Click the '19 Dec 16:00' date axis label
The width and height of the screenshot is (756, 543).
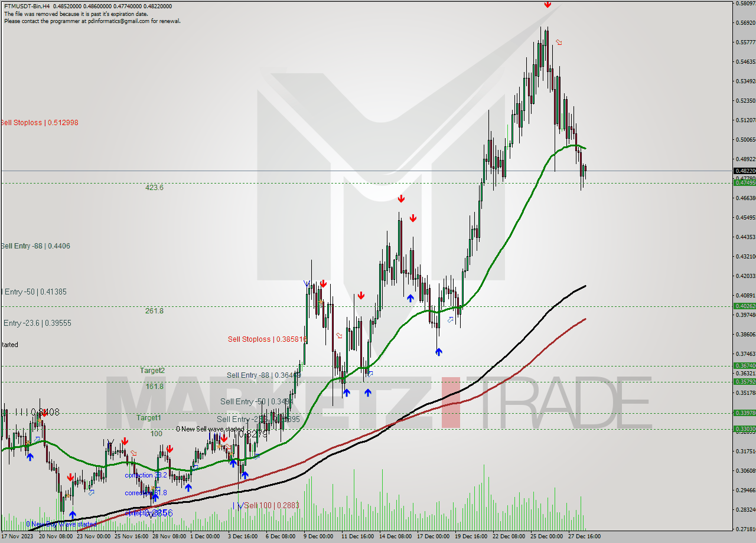pos(471,537)
